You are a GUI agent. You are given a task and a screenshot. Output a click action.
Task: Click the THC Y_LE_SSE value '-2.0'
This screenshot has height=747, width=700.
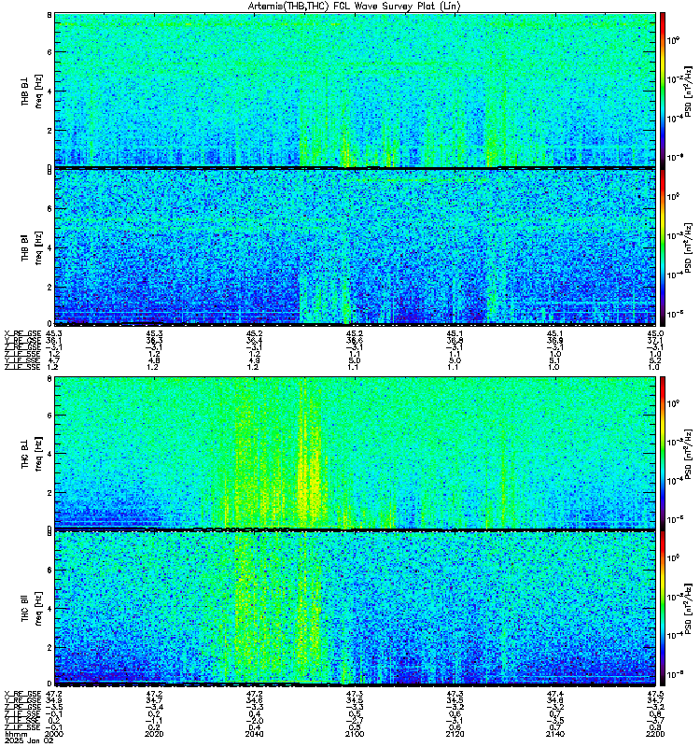point(254,721)
